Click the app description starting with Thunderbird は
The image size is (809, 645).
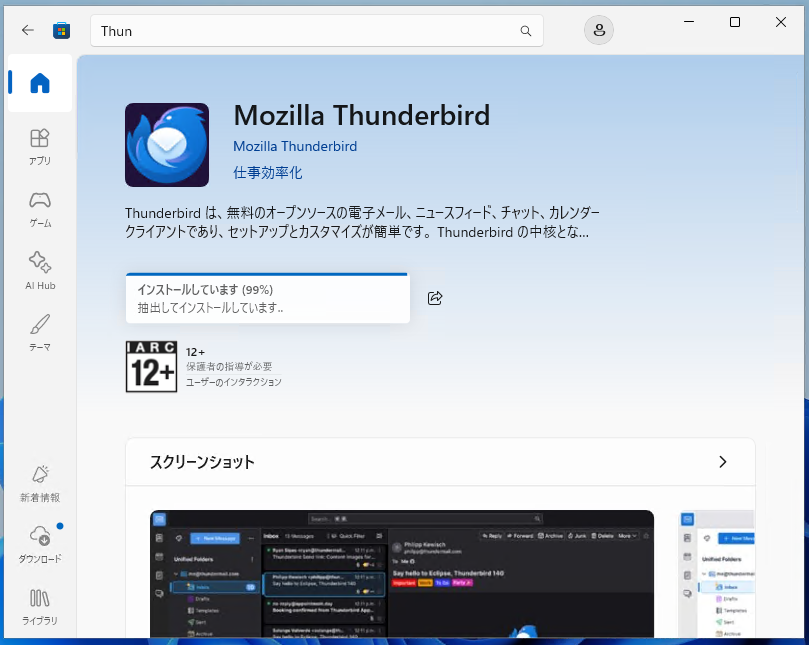(x=362, y=222)
